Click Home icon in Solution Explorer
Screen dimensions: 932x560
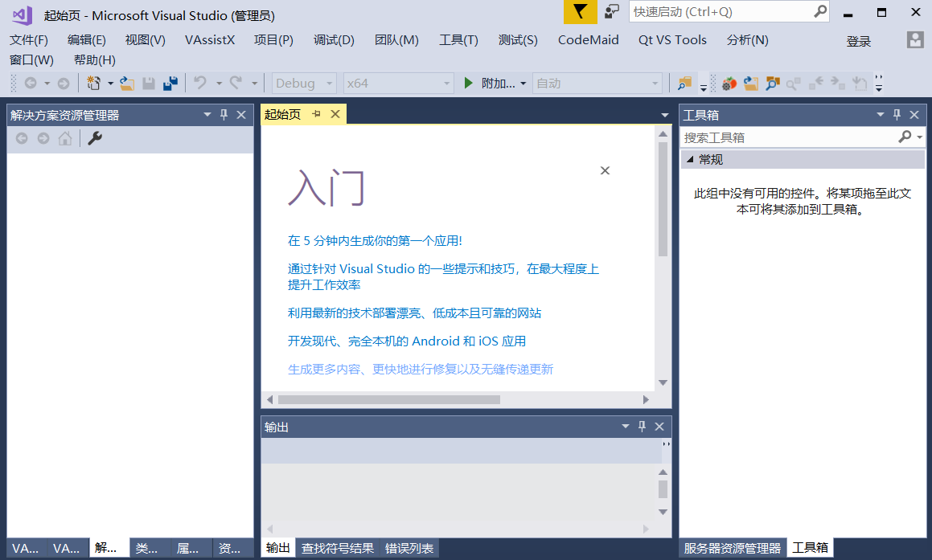point(65,138)
